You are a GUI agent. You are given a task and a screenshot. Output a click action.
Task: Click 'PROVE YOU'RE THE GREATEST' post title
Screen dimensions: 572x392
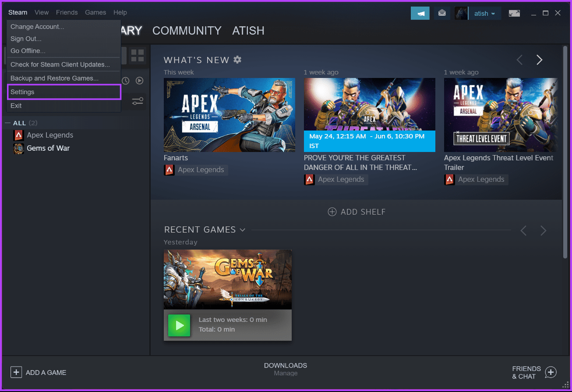(x=360, y=162)
